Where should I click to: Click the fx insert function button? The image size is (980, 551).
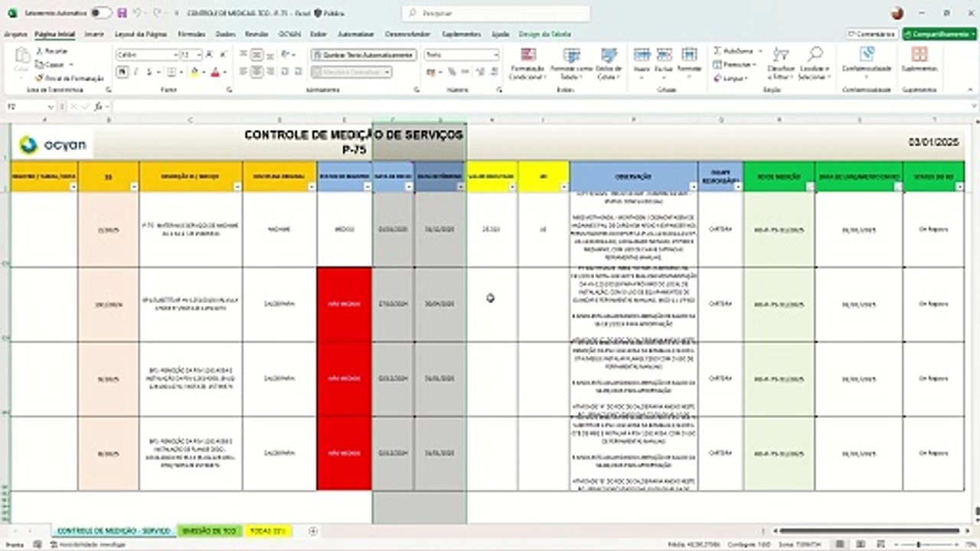point(97,107)
